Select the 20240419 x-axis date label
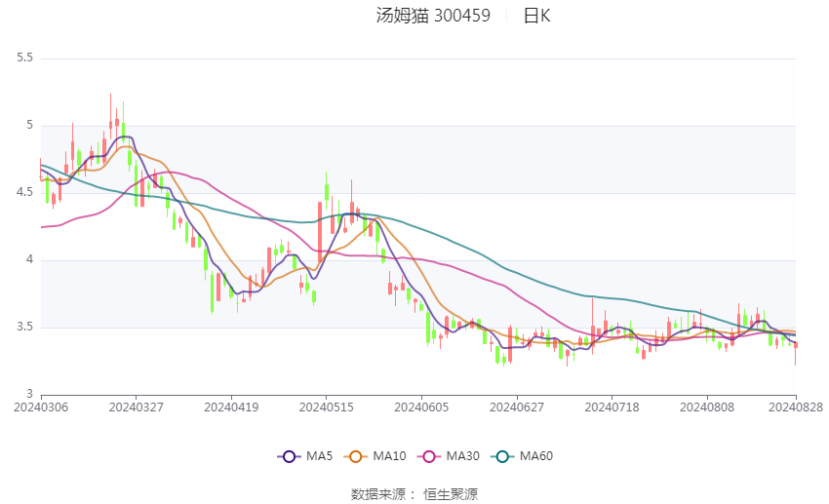This screenshot has height=504, width=829. click(x=231, y=407)
